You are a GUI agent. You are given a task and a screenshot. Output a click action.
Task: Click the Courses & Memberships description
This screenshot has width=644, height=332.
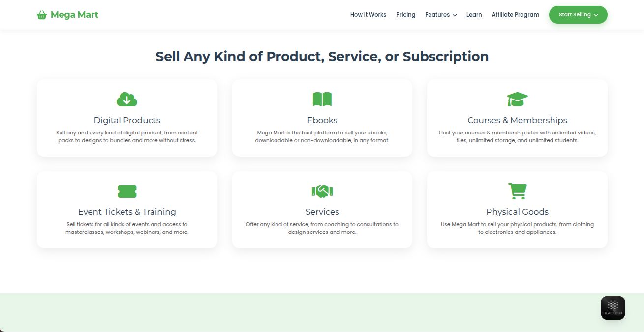click(x=517, y=136)
